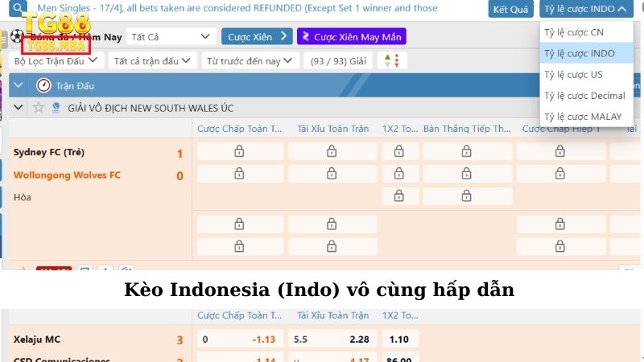
Task: Click Sydney FC locked next goal cell
Action: (468, 151)
